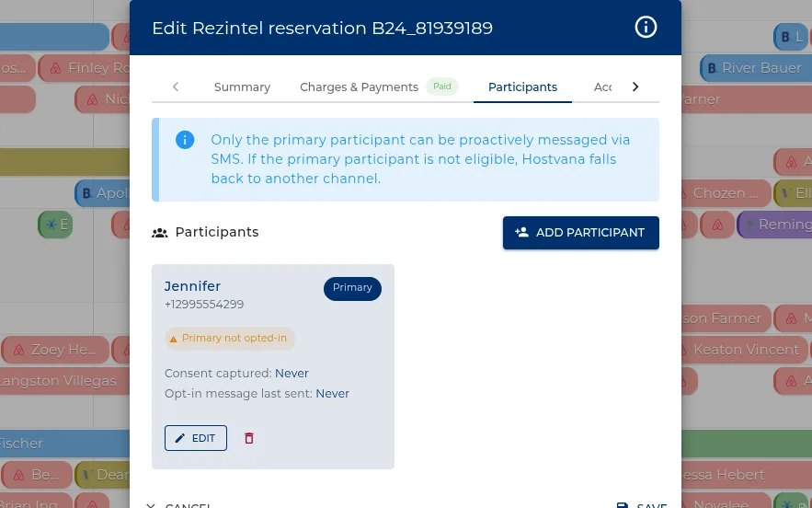Select the Participants tab
This screenshot has height=508, width=812.
(x=522, y=87)
